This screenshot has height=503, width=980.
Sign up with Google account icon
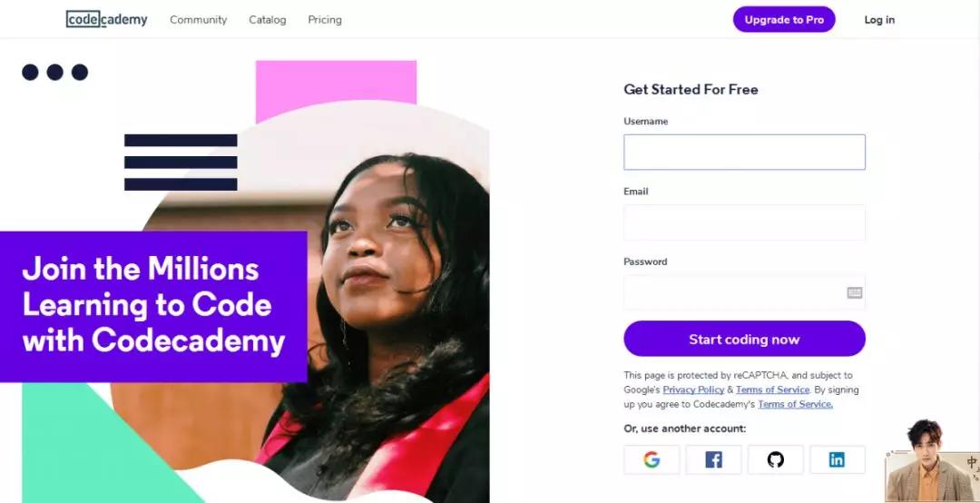tap(652, 459)
